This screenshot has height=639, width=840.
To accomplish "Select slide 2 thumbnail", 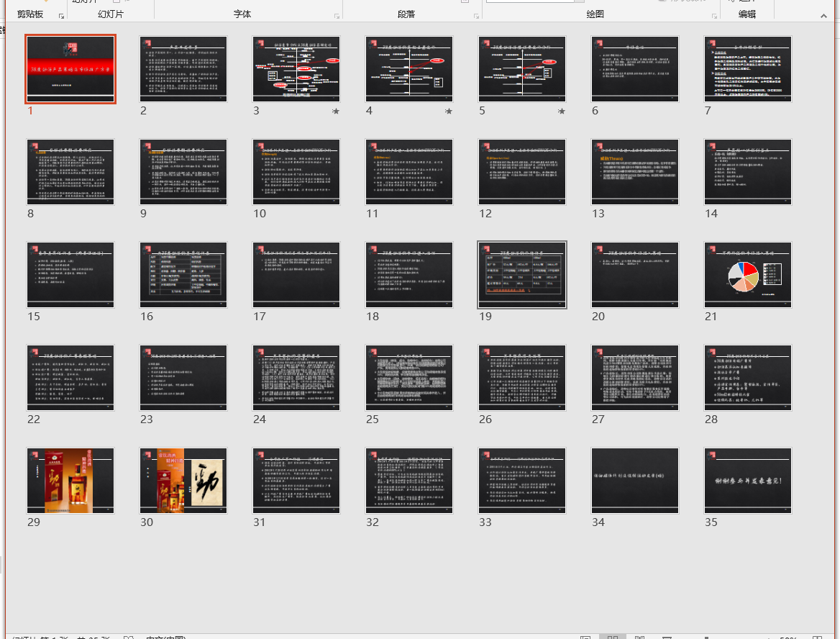I will click(183, 69).
